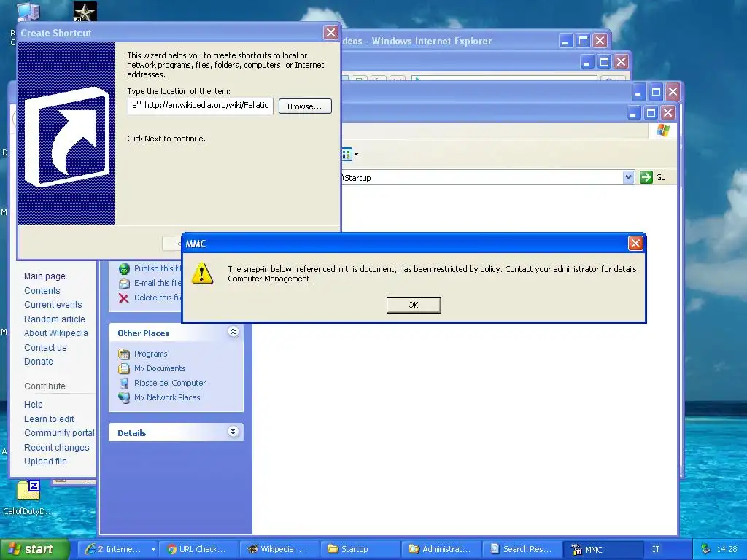Click the yellow warning icon in MMC dialog
The width and height of the screenshot is (747, 560).
coord(202,273)
